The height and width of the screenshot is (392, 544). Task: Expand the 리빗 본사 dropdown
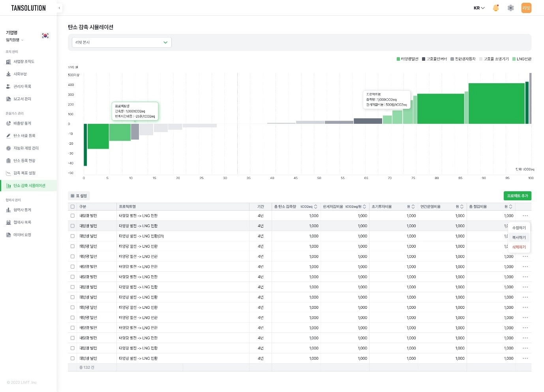click(x=122, y=43)
